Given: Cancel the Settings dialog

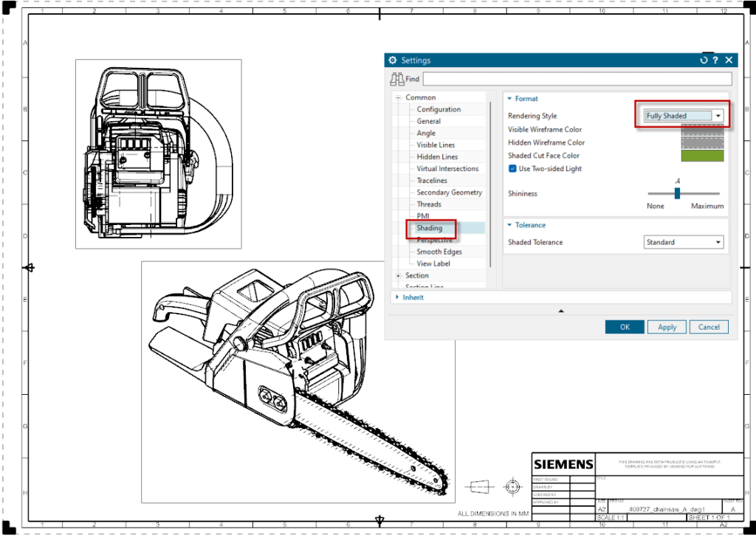Looking at the screenshot, I should (709, 327).
